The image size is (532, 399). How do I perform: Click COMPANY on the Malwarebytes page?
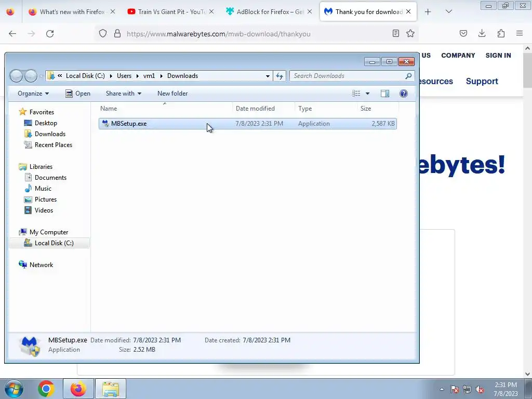458,56
